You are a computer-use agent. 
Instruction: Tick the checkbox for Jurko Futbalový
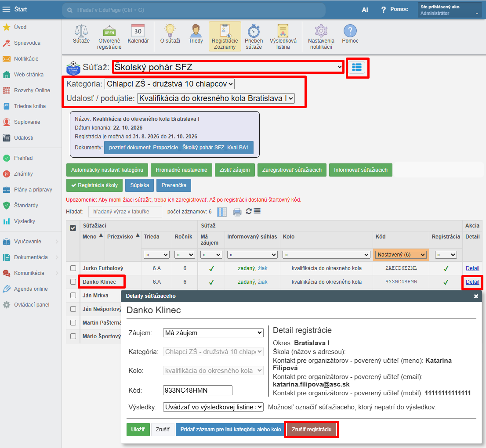click(x=73, y=268)
